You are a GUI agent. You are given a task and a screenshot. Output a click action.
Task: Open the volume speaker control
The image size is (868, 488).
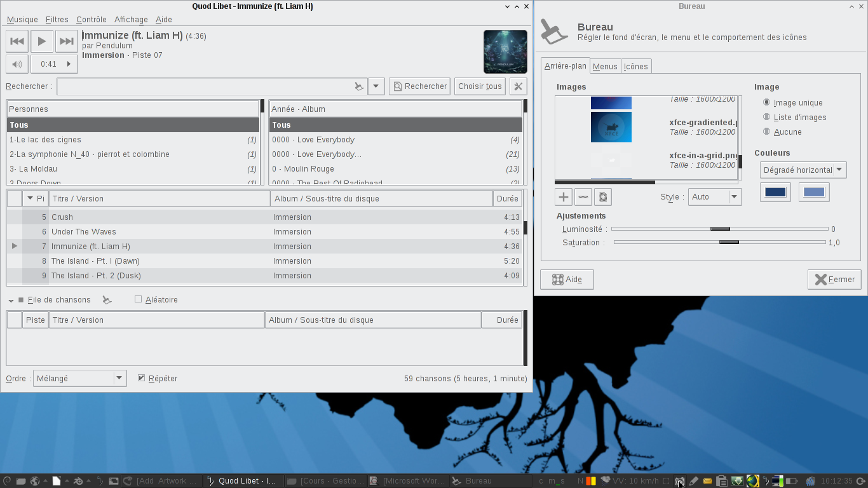tap(17, 64)
